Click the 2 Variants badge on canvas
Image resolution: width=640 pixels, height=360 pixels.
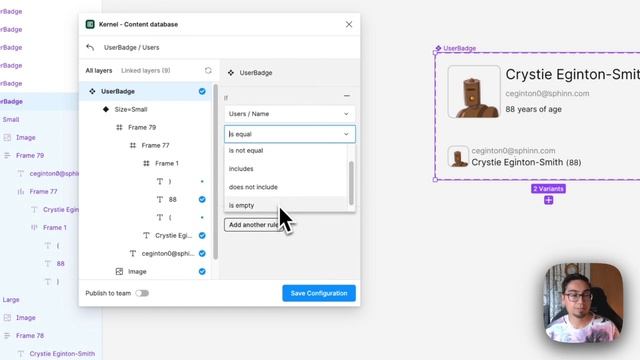coord(548,189)
